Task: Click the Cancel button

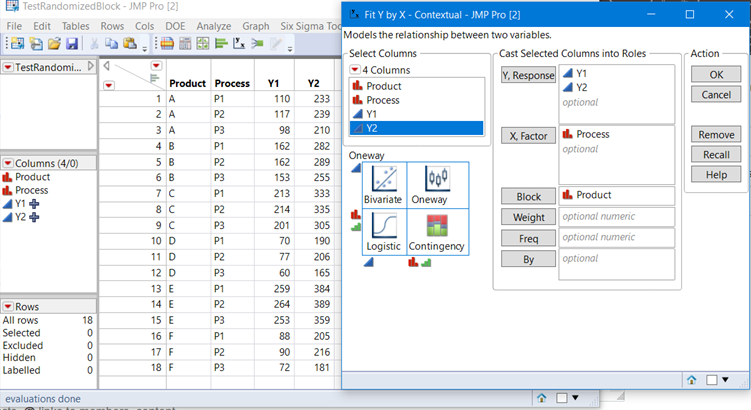Action: coord(716,95)
